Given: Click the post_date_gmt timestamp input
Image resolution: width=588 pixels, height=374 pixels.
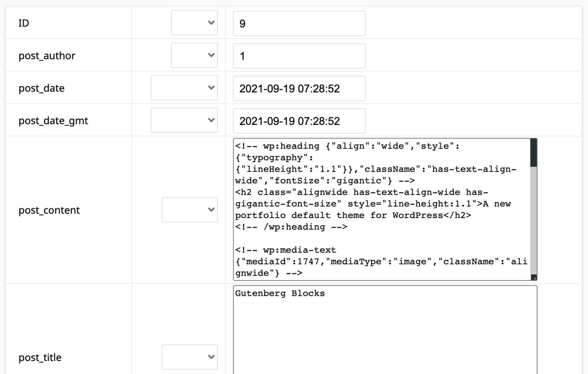Looking at the screenshot, I should click(299, 121).
